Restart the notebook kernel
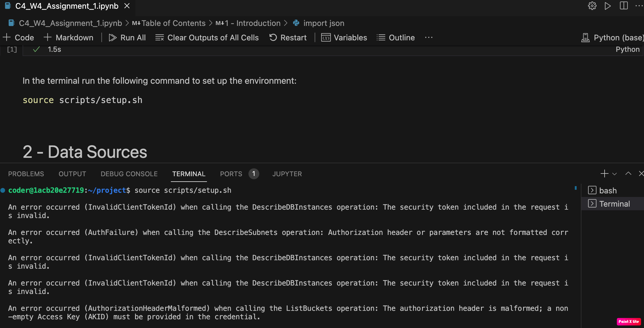Image resolution: width=644 pixels, height=328 pixels. 288,38
